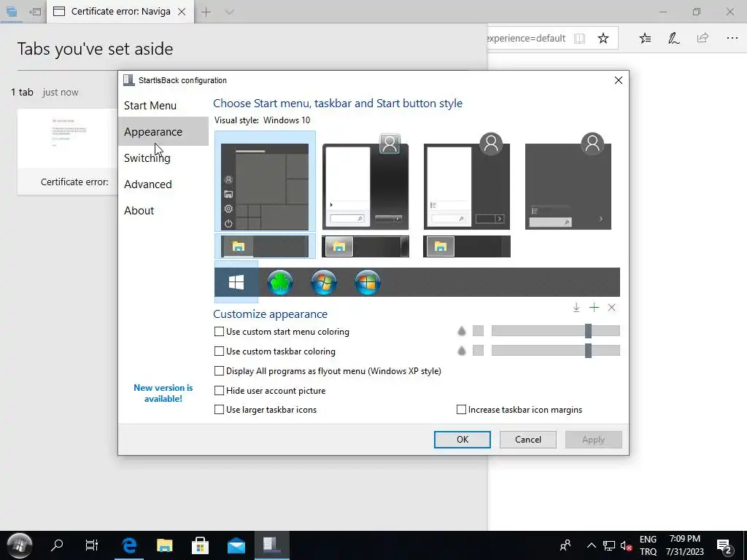Select the white Windows logo start button

pos(236,282)
